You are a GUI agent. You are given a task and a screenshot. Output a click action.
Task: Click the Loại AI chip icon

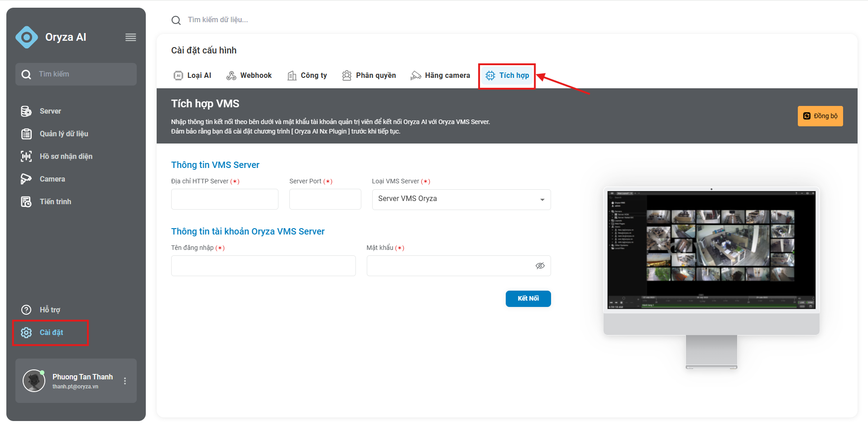[x=178, y=76]
